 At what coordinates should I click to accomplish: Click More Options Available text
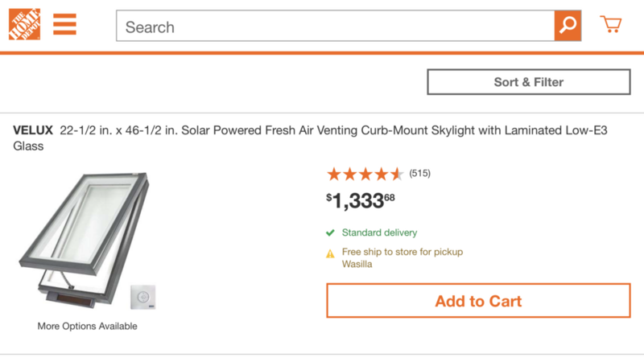88,327
